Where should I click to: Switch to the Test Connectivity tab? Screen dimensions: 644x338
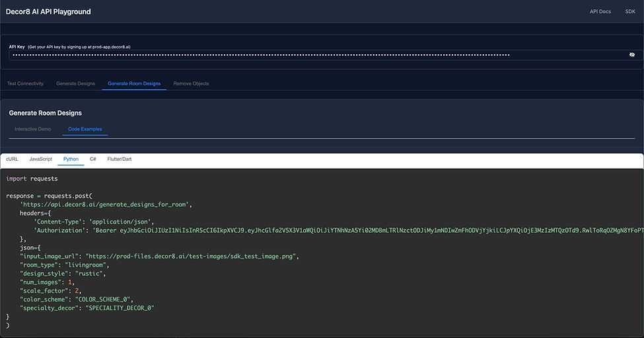pyautogui.click(x=25, y=83)
